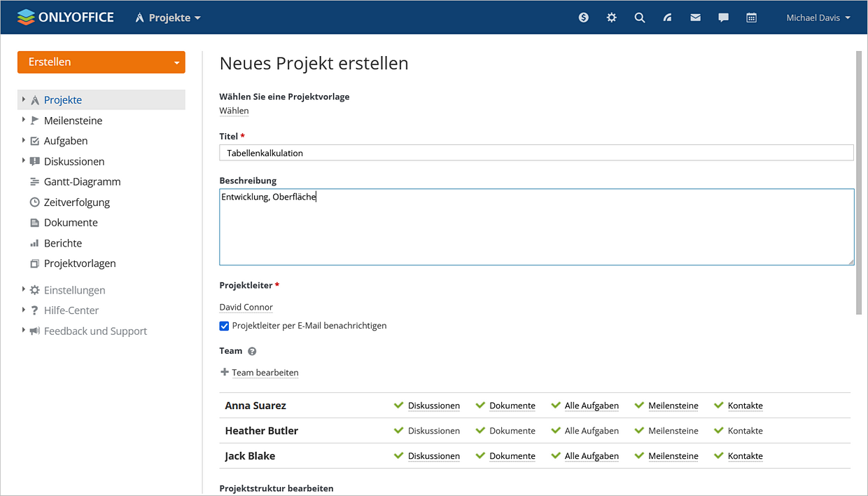Viewport: 868px width, 496px height.
Task: Open the talk chat bubble icon
Action: (x=724, y=18)
